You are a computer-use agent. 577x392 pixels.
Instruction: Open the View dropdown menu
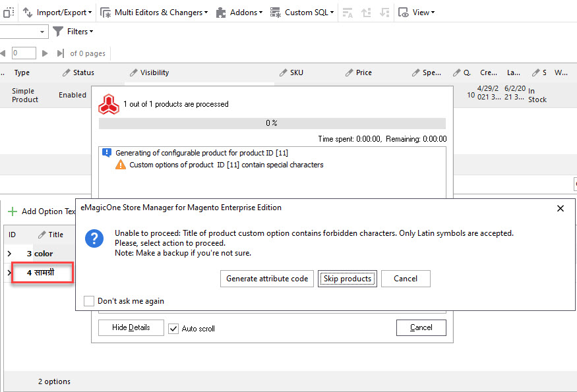[x=417, y=13]
